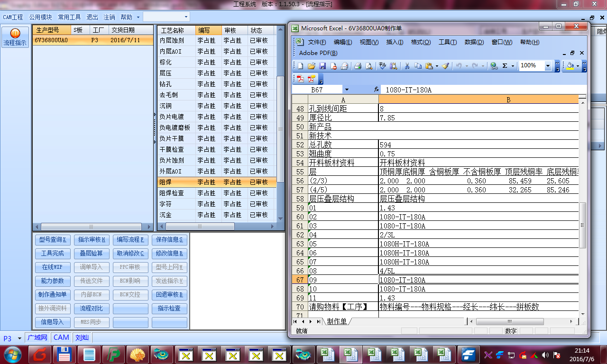Click the volume speaker tray icon
Image resolution: width=607 pixels, height=364 pixels.
(545, 355)
